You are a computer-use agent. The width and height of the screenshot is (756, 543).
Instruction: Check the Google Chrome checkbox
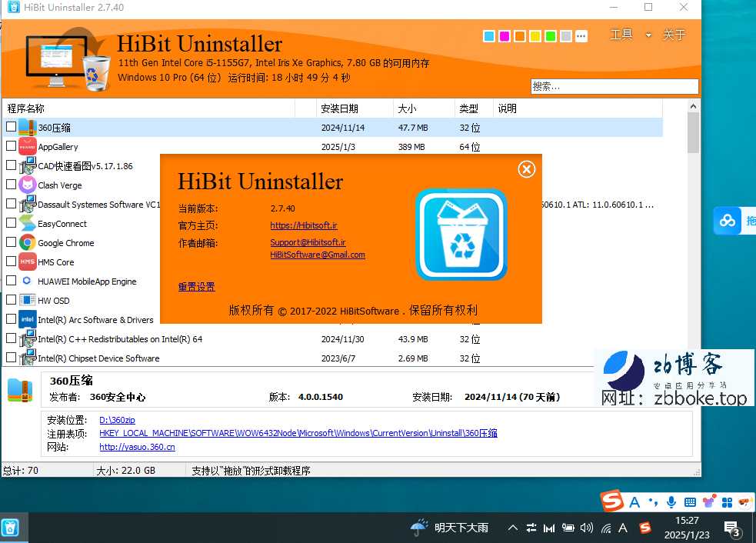(11, 242)
